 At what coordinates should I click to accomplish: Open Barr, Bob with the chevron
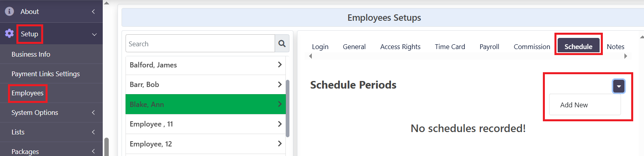(279, 84)
